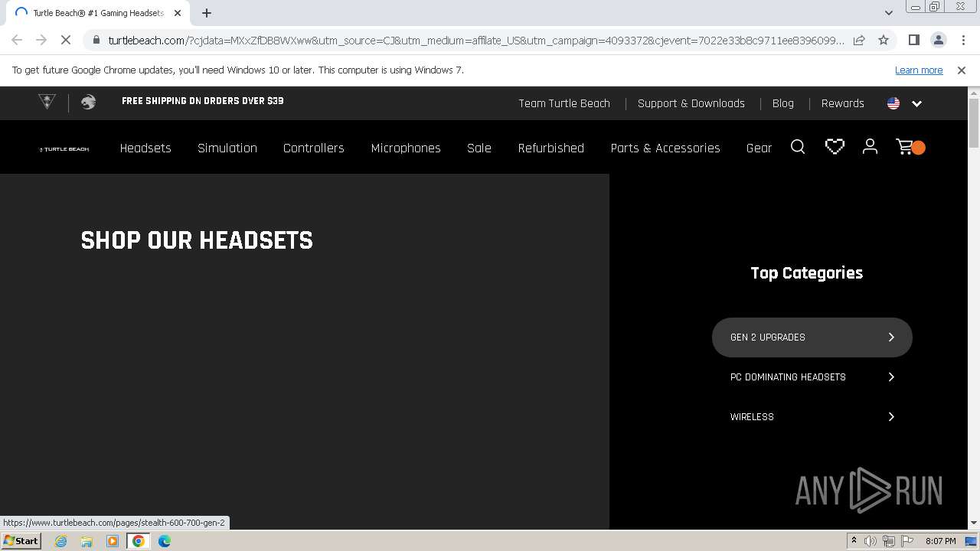The width and height of the screenshot is (980, 551).
Task: Open the site search magnifier icon
Action: [798, 147]
